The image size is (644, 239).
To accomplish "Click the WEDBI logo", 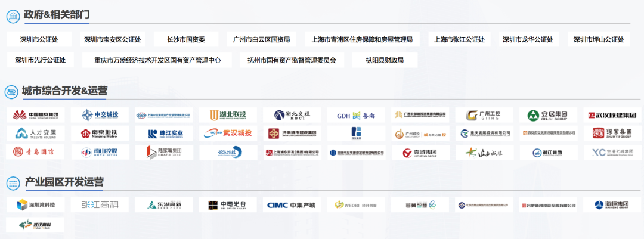I will 355,204.
